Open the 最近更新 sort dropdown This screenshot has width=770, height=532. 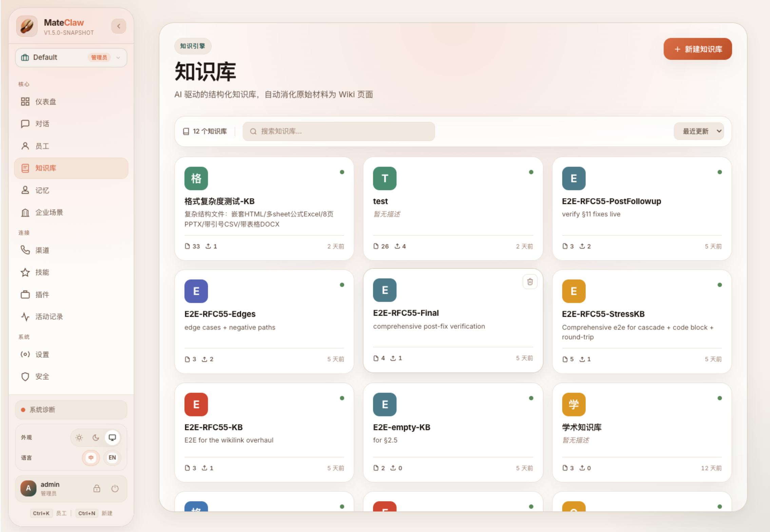point(698,131)
